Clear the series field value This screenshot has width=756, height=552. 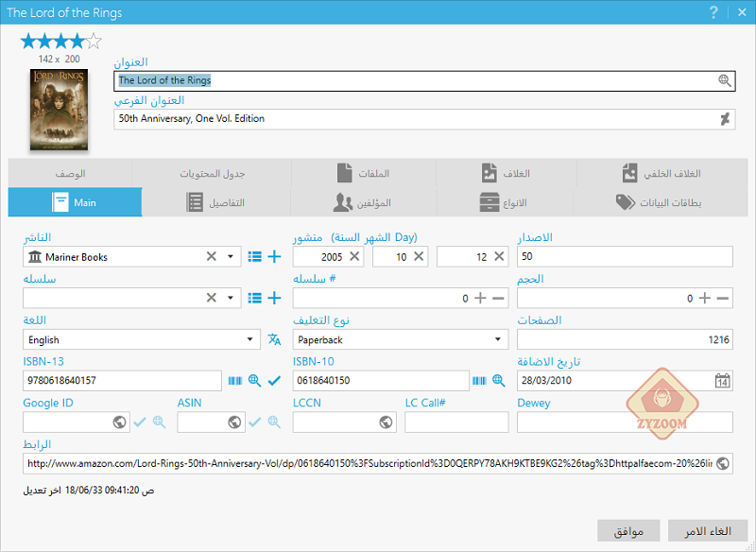(211, 298)
